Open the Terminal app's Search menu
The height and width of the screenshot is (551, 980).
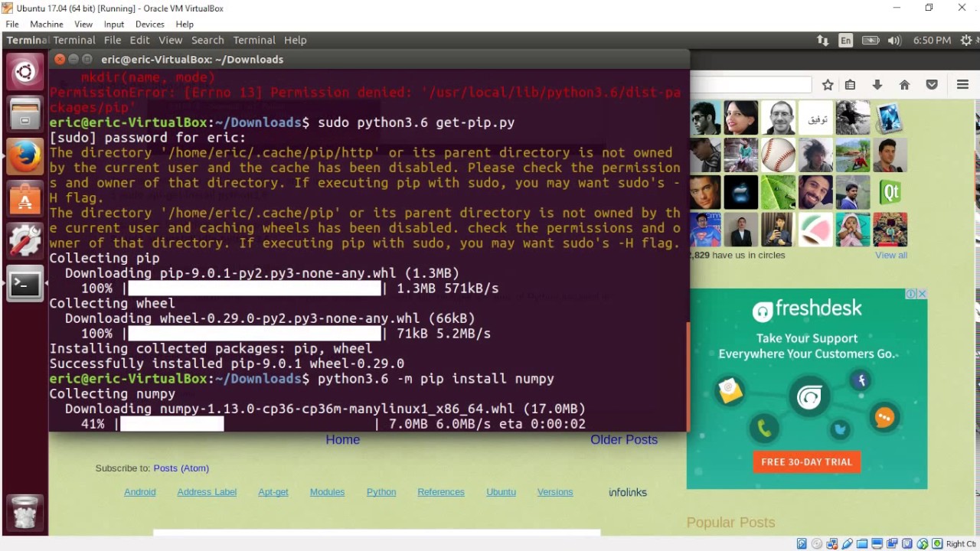207,41
